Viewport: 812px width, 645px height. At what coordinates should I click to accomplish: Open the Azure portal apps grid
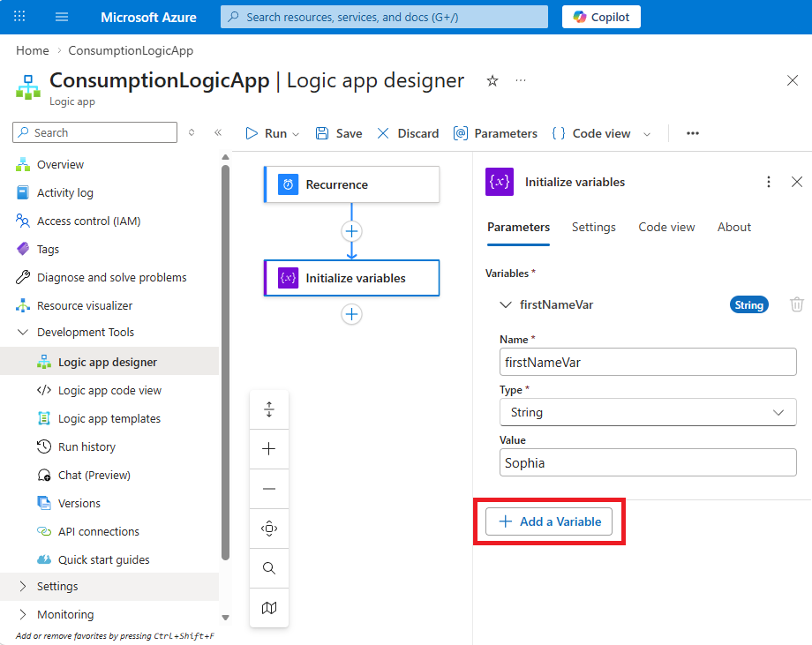coord(19,17)
